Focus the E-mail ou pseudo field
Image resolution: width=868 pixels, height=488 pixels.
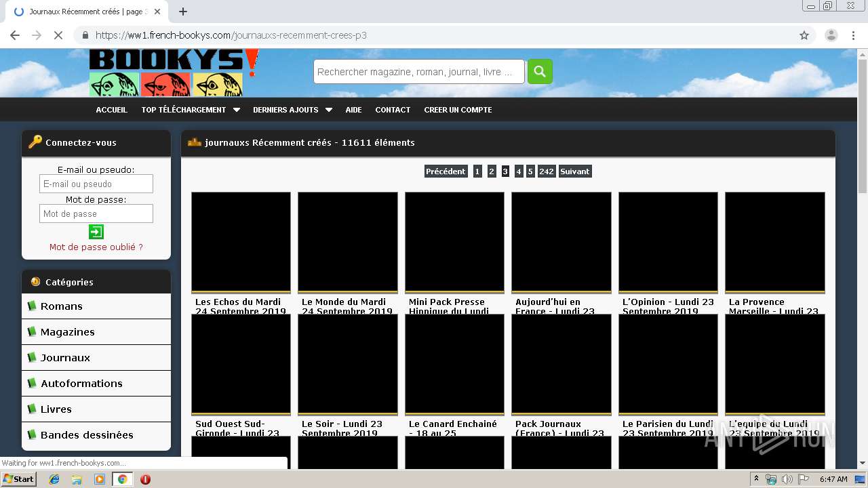click(x=96, y=184)
